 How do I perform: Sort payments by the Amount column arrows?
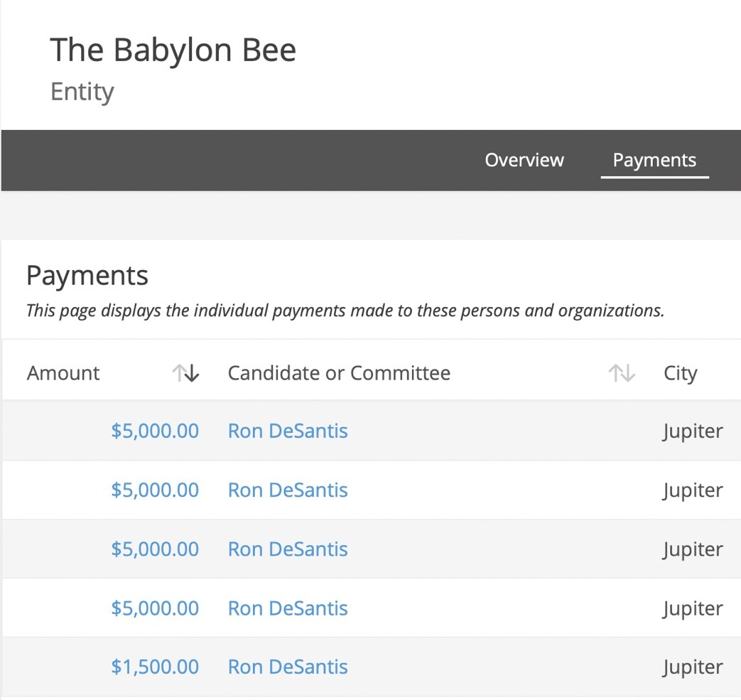coord(185,373)
